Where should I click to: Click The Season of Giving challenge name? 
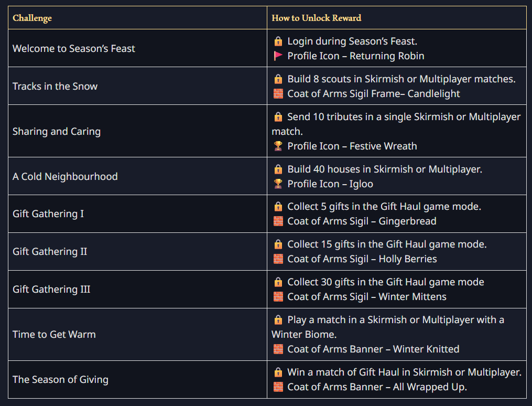[x=60, y=379]
